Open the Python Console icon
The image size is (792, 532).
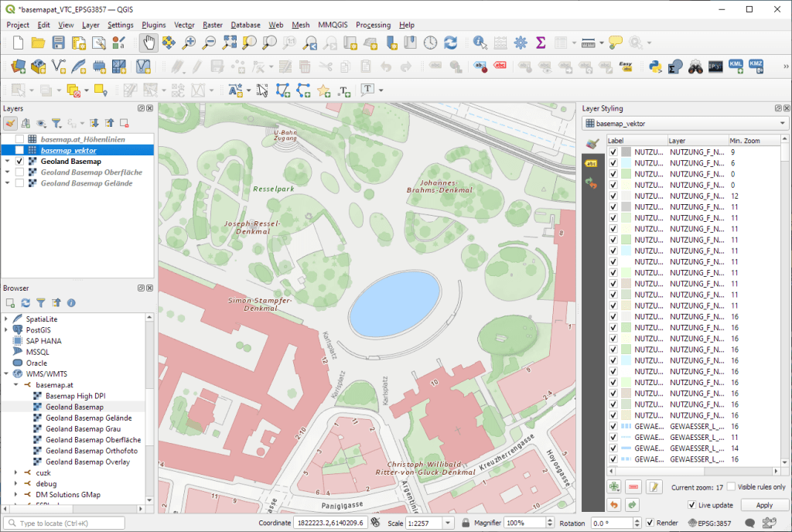[x=655, y=66]
